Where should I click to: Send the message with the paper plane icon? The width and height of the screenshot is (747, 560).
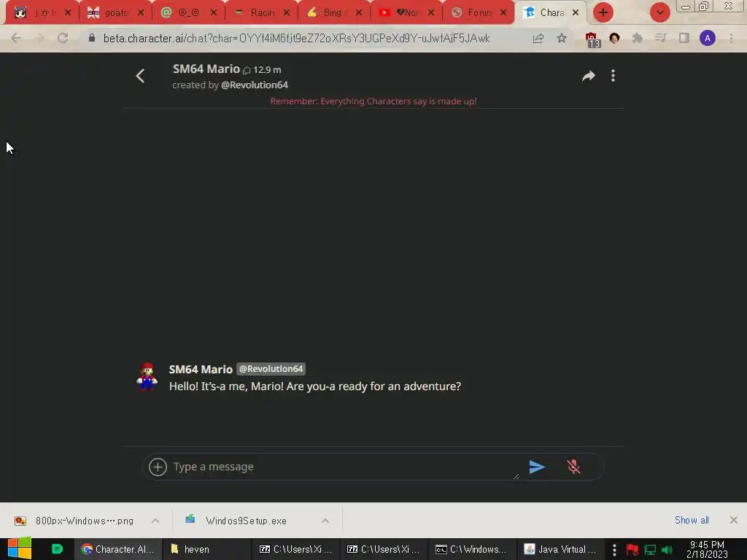click(x=537, y=467)
